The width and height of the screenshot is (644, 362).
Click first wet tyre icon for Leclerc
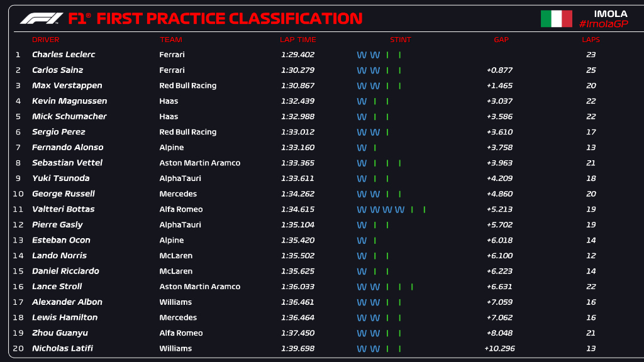tap(362, 55)
